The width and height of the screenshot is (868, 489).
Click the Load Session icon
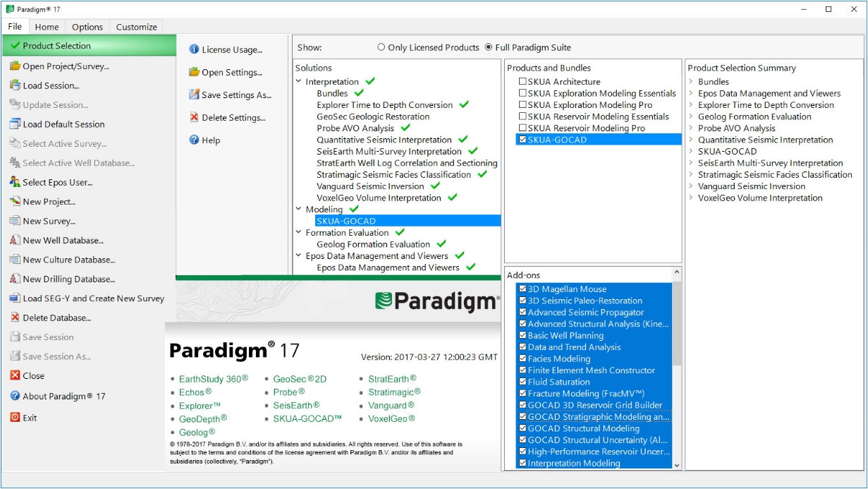tap(15, 85)
